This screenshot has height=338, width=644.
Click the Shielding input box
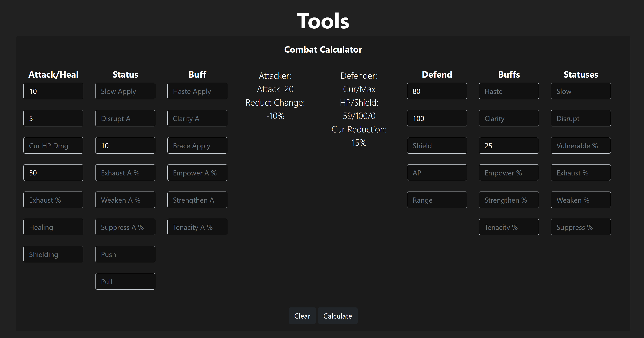(53, 254)
